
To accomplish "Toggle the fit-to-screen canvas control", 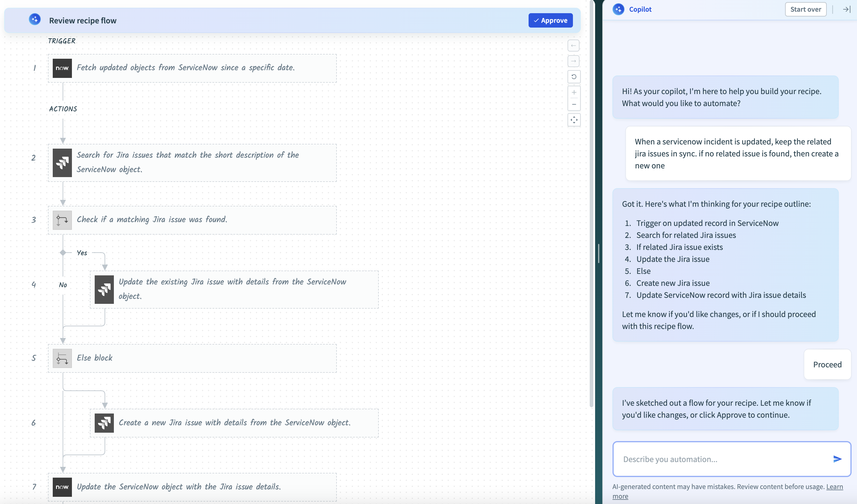I will 574,120.
